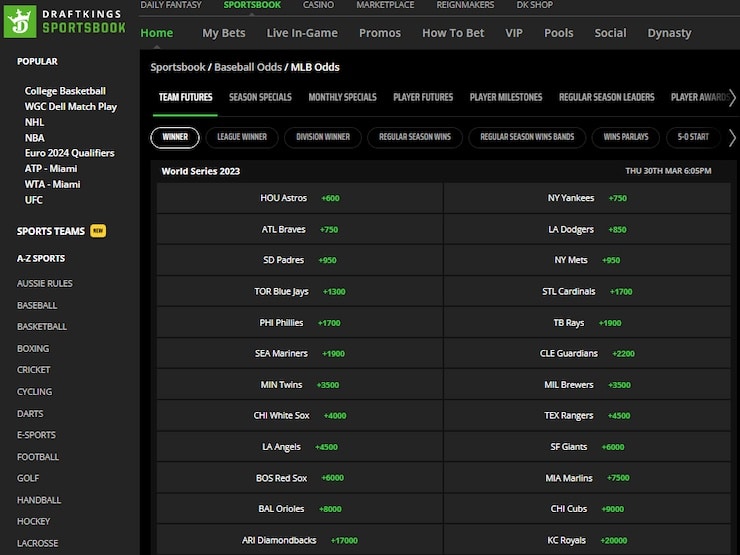740x555 pixels.
Task: Open the DK Shop link
Action: point(535,5)
